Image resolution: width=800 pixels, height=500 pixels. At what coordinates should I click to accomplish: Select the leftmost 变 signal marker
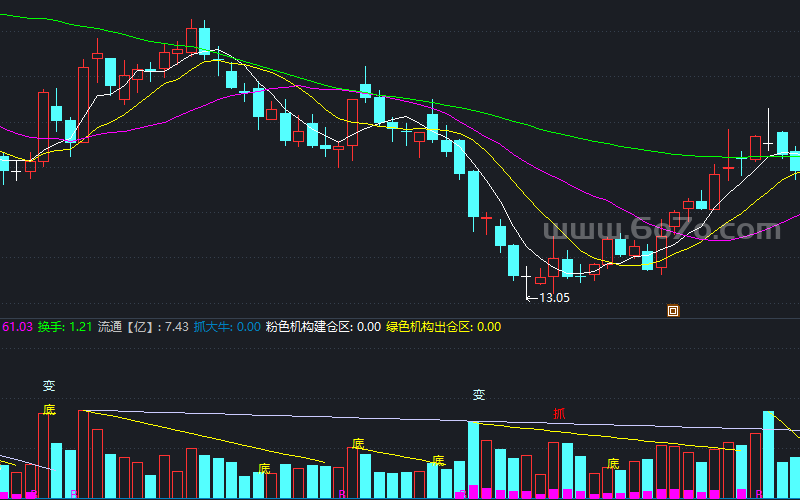pyautogui.click(x=49, y=386)
